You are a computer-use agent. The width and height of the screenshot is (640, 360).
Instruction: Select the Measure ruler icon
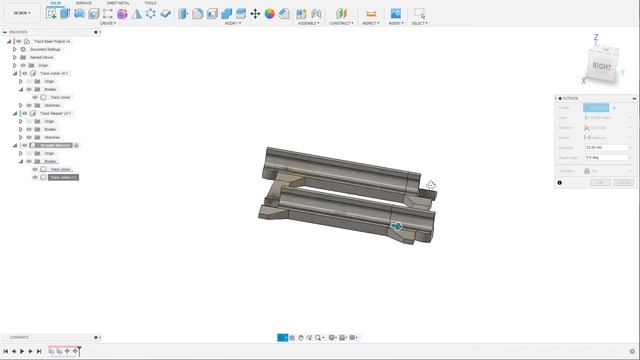point(371,13)
